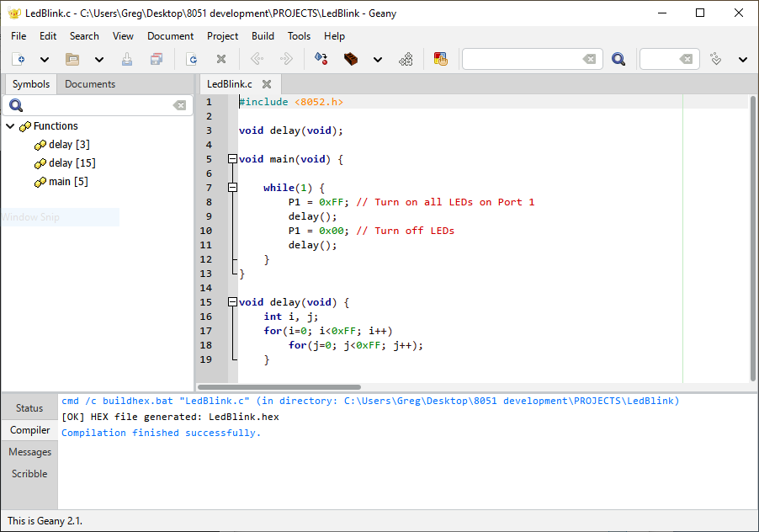Click the Save all files icon

[157, 59]
